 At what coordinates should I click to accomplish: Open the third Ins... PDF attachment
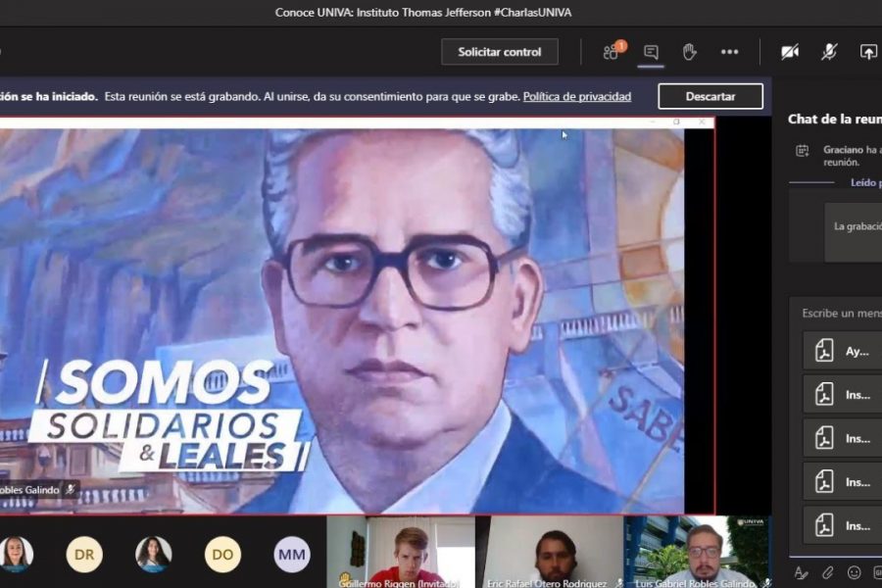842,481
